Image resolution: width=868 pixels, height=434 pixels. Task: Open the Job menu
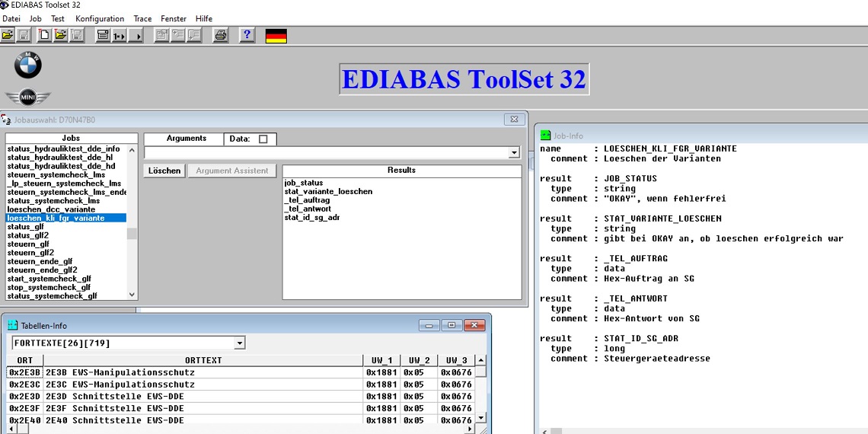tap(36, 18)
